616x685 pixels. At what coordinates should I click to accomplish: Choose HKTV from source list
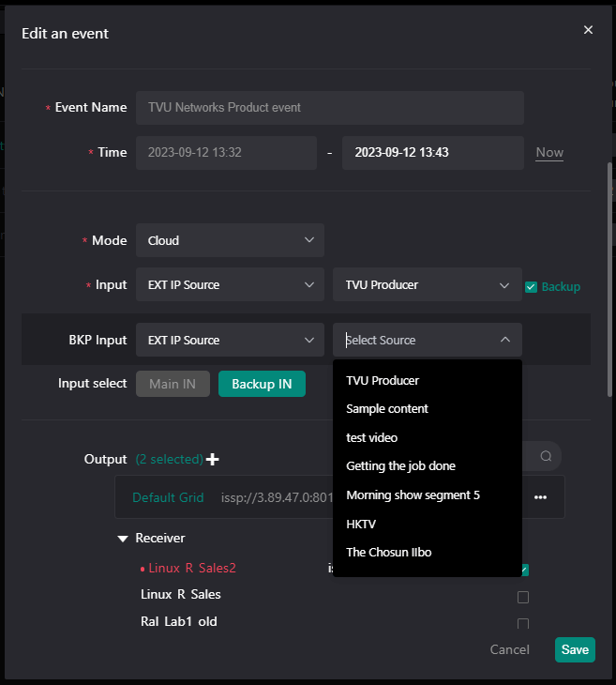click(x=428, y=524)
